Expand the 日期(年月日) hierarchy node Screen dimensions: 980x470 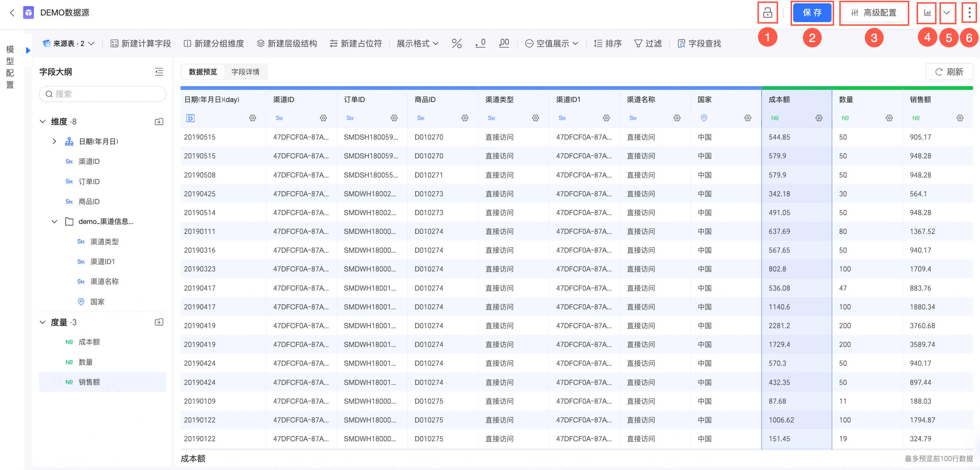[x=54, y=141]
